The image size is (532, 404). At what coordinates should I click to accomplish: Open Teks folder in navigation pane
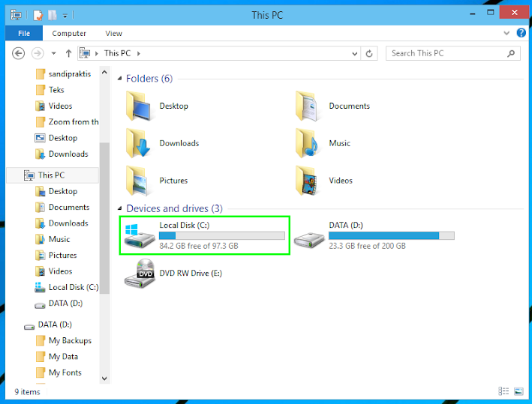50,90
